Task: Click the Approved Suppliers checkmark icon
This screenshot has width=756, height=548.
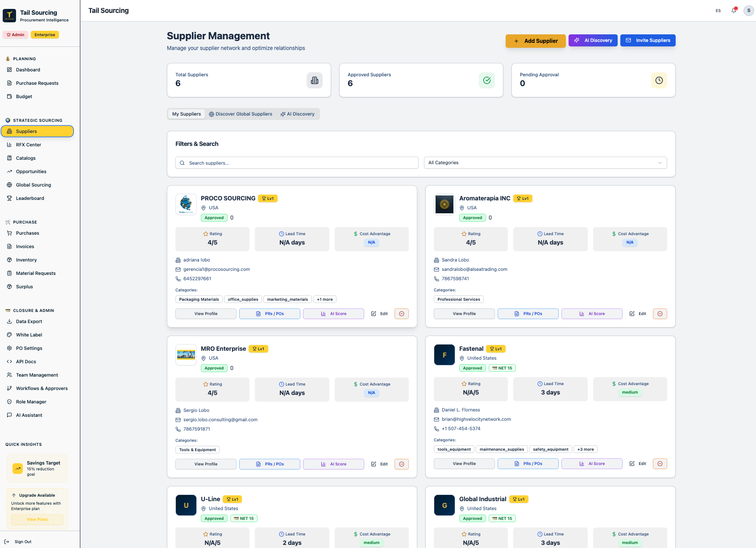Action: coord(487,80)
